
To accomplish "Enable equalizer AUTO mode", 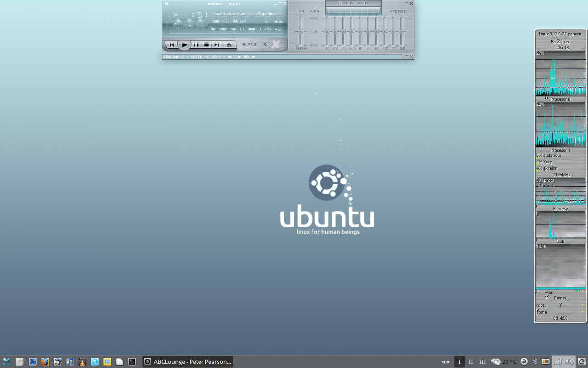I will pos(314,11).
